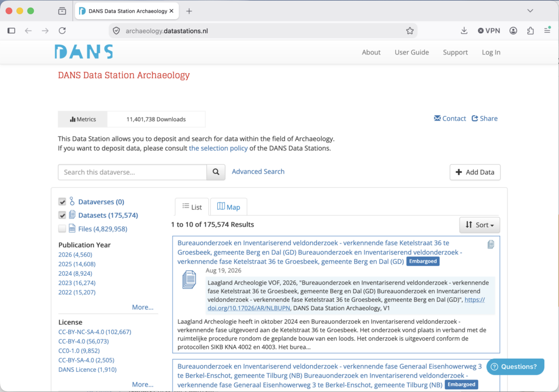Switch to the List tab
This screenshot has height=392, width=559.
coord(192,207)
